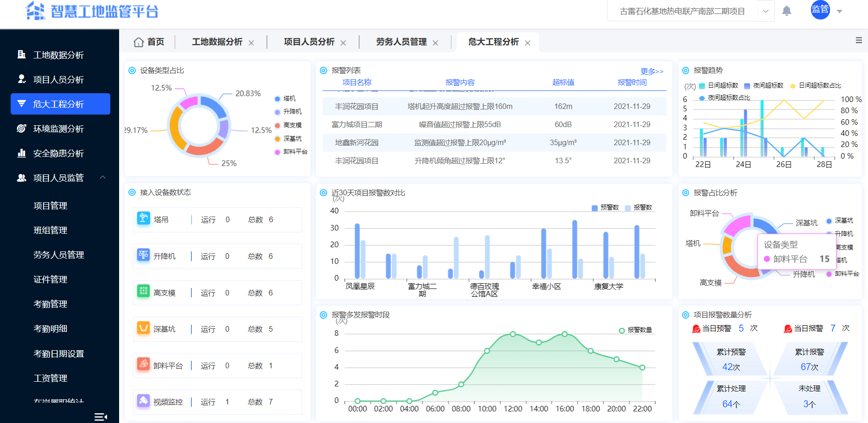Click the 安全隐患分析 bar-chart icon

(x=21, y=153)
